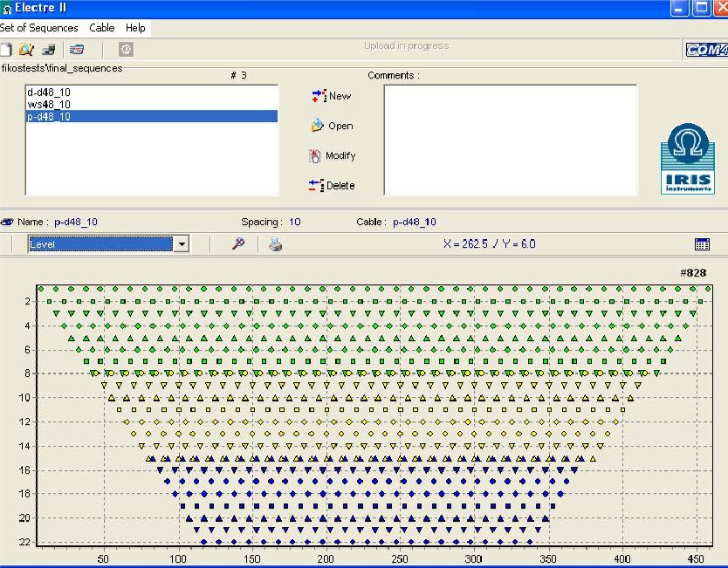
Task: Click the Cable value p-d48_10
Action: coord(414,222)
